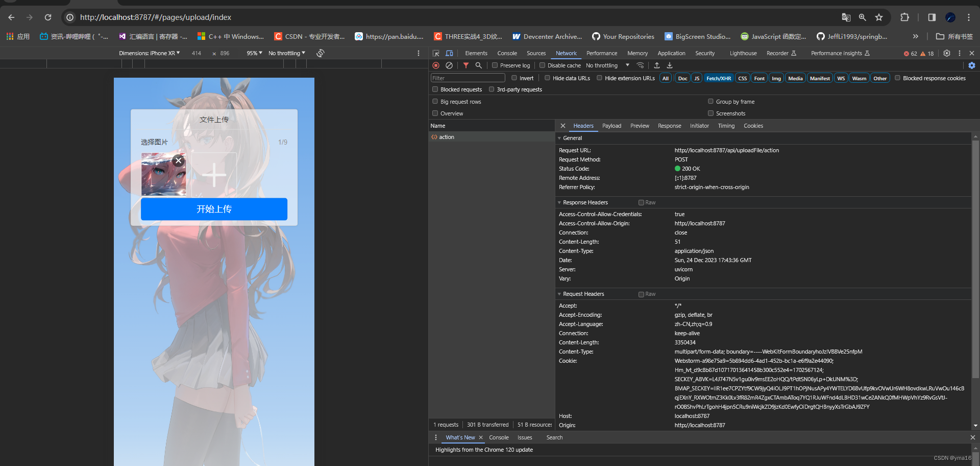
Task: Click the translate page icon
Action: [846, 17]
